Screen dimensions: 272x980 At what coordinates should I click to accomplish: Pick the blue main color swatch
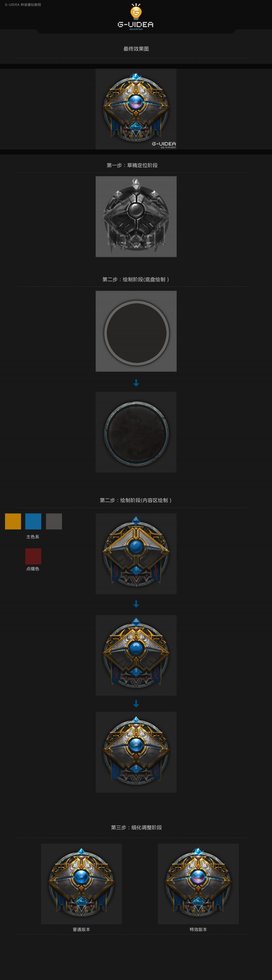tap(33, 521)
